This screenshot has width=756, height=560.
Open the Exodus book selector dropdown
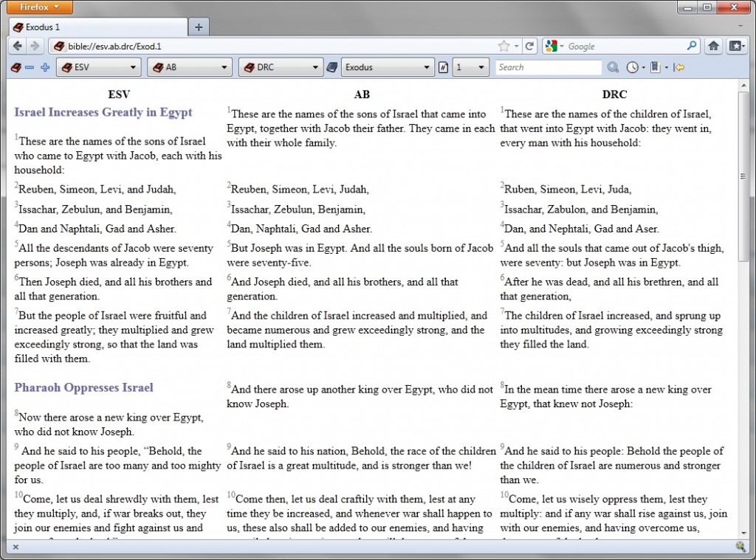pyautogui.click(x=388, y=68)
